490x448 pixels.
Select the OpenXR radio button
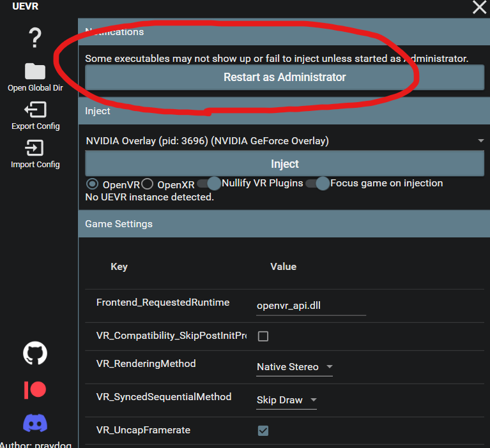[147, 184]
